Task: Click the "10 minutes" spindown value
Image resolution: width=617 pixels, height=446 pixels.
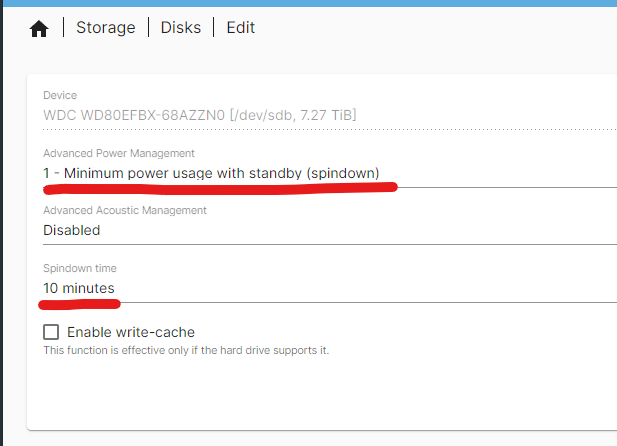Action: click(79, 288)
